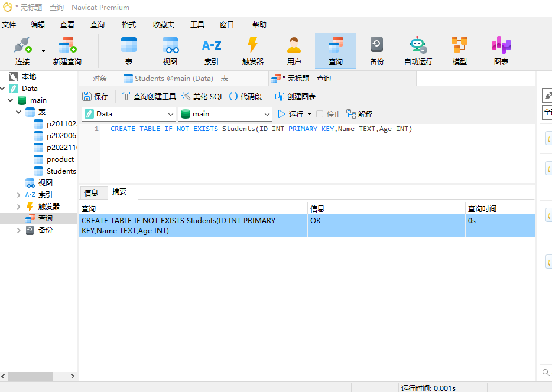Click the tree horizontal scrollbar thumb

point(30,376)
